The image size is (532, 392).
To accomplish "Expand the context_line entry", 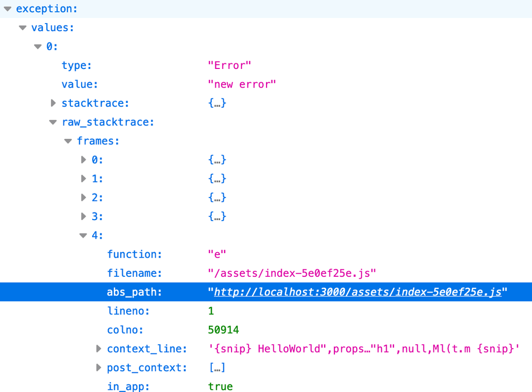I will (99, 349).
